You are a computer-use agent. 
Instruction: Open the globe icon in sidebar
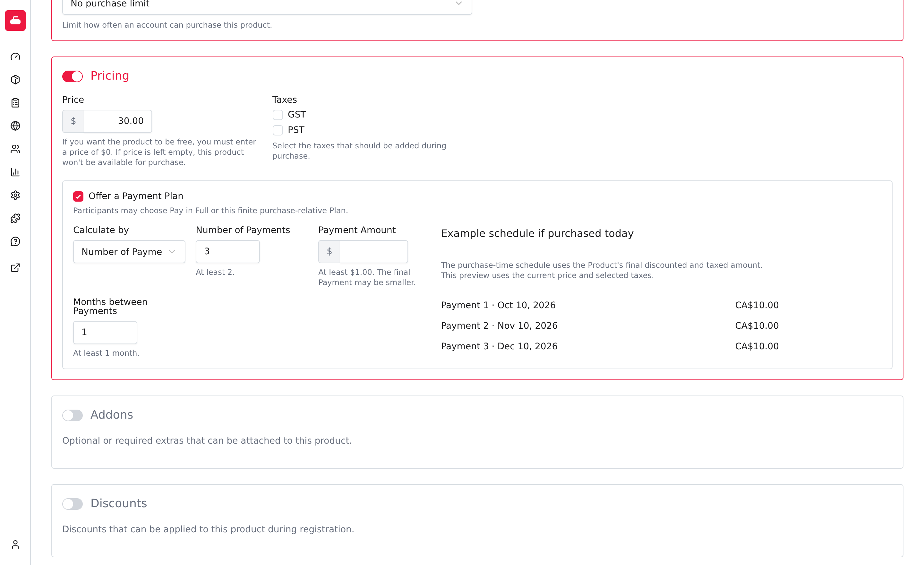tap(15, 126)
